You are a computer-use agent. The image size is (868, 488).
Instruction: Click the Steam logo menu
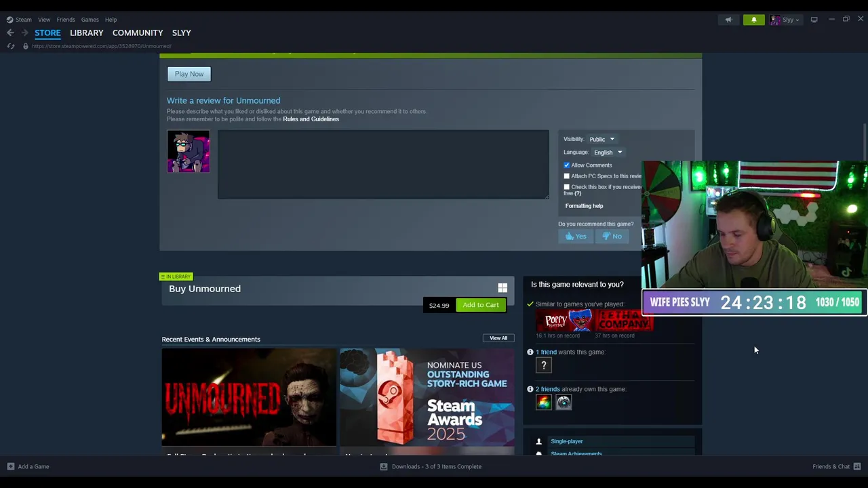click(x=9, y=20)
